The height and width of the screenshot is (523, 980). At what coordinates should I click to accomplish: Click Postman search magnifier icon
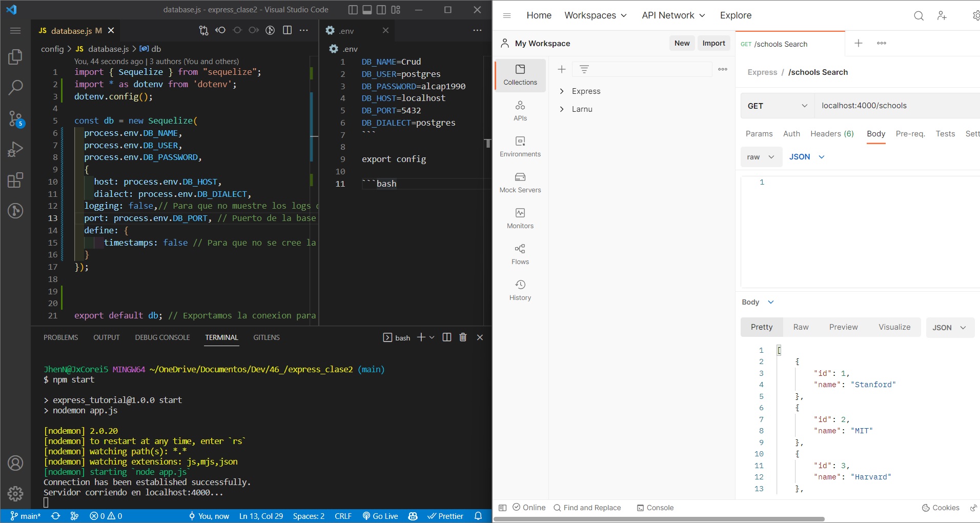coord(919,16)
